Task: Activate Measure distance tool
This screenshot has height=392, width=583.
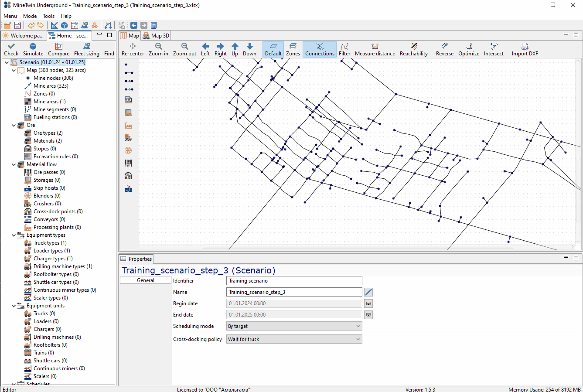Action: click(x=375, y=49)
